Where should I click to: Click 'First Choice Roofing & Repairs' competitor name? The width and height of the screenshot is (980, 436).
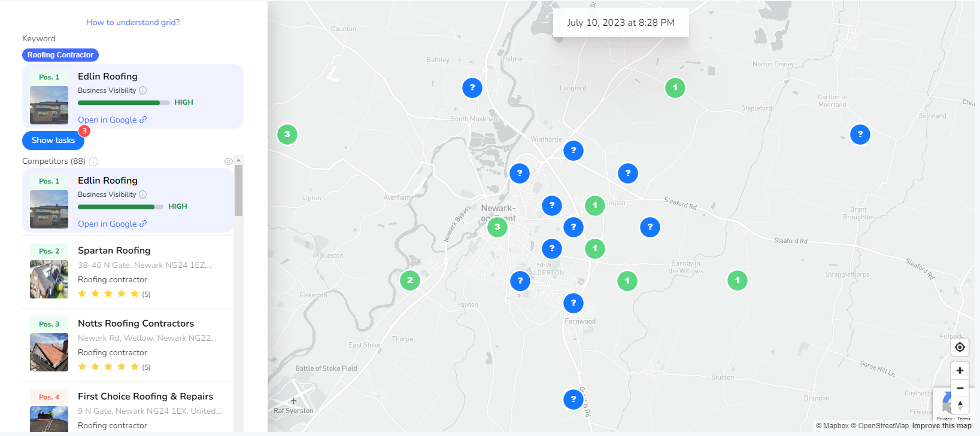145,397
